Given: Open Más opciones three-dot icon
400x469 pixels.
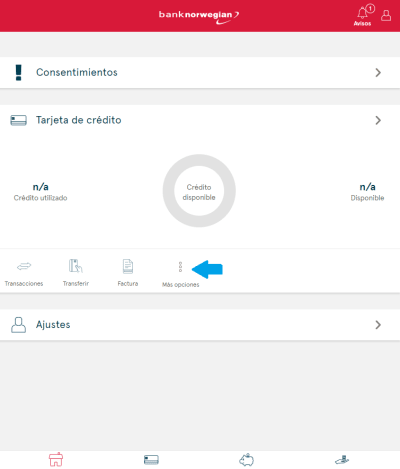Looking at the screenshot, I should [x=180, y=267].
